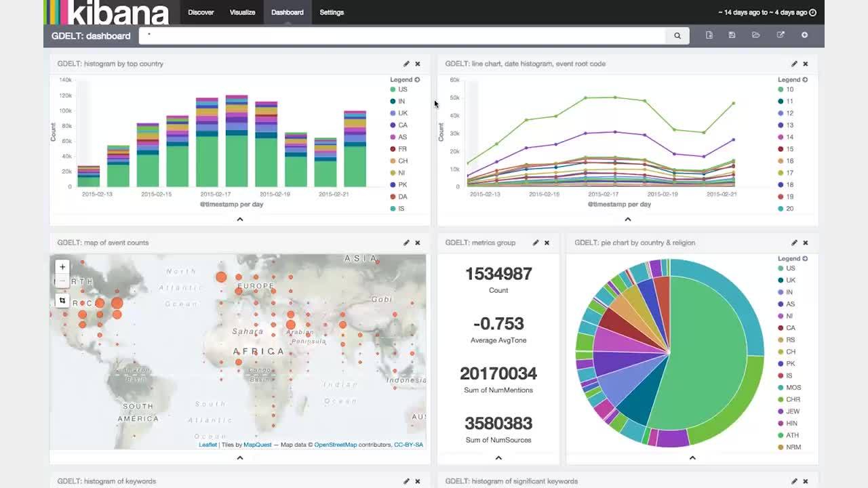Screen dimensions: 868x488
Task: Select the draw rectangle tool on the map
Action: 62,300
